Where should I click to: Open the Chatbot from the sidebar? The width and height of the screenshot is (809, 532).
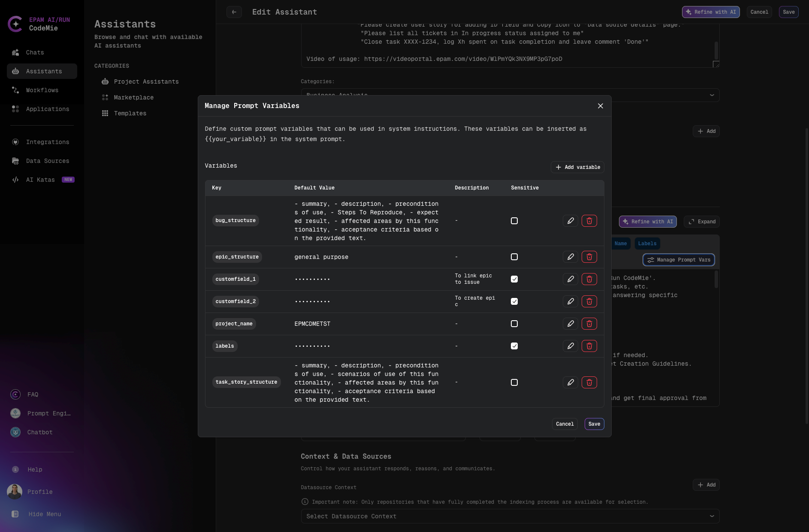(39, 432)
